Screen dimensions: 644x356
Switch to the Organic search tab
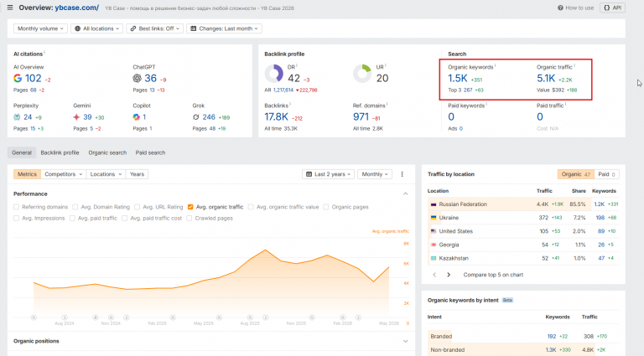click(x=107, y=152)
